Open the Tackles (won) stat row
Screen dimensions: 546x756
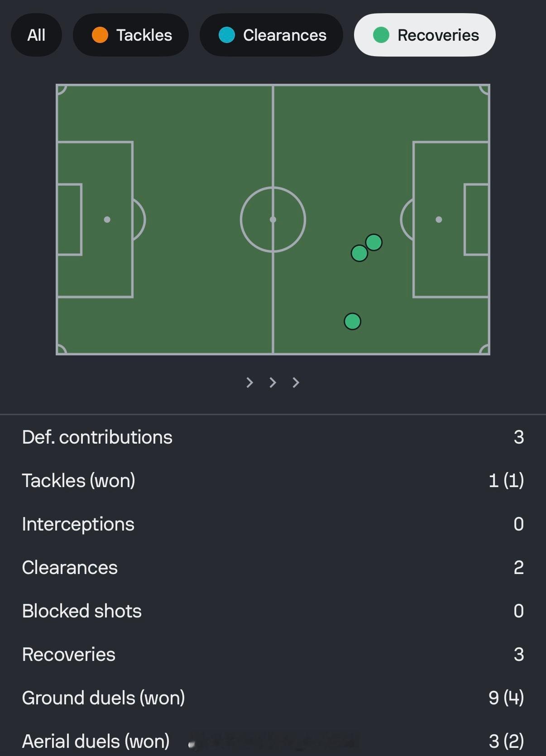click(273, 481)
